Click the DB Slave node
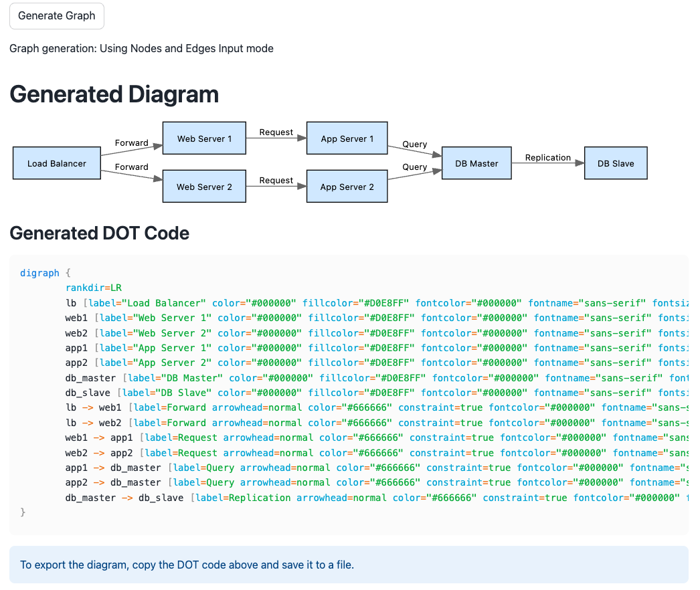 click(616, 163)
